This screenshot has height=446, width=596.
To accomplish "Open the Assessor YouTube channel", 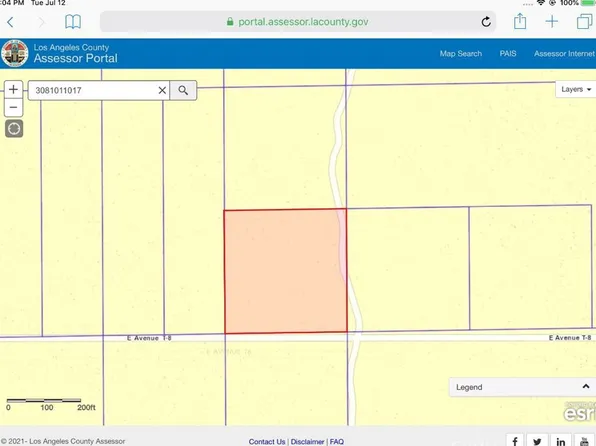I will click(x=584, y=440).
